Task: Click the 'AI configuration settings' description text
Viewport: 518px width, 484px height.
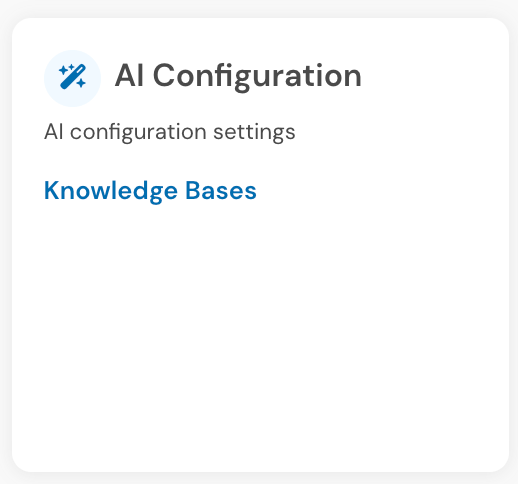Action: 170,132
